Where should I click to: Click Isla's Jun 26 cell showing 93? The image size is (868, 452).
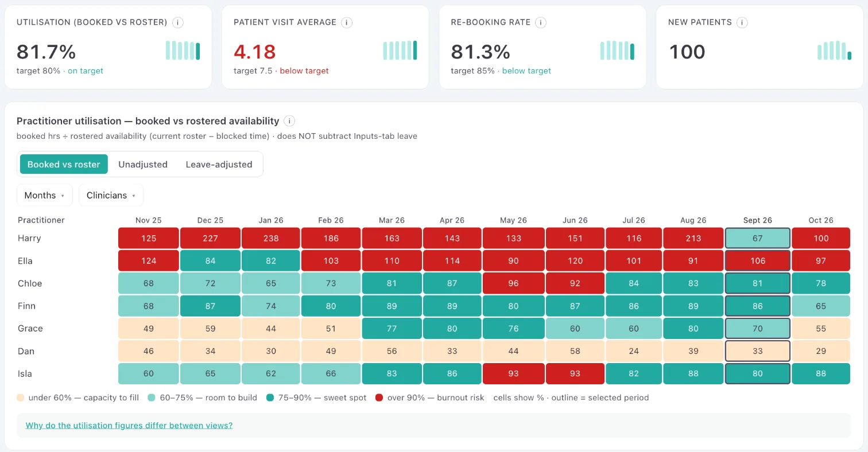575,374
